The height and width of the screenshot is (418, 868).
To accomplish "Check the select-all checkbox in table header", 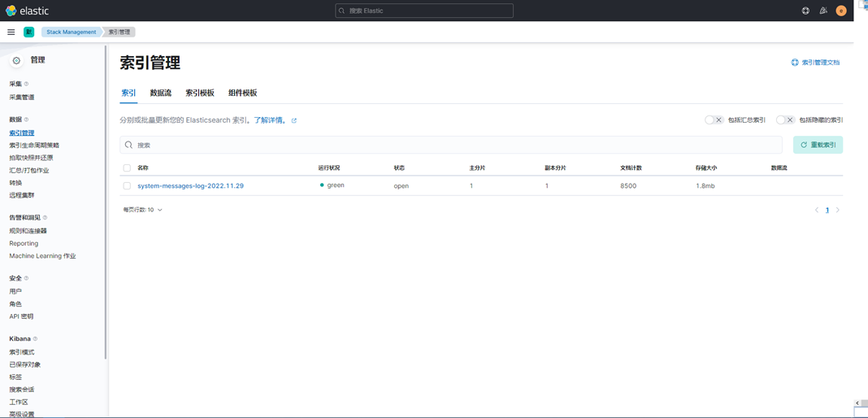I will [128, 168].
